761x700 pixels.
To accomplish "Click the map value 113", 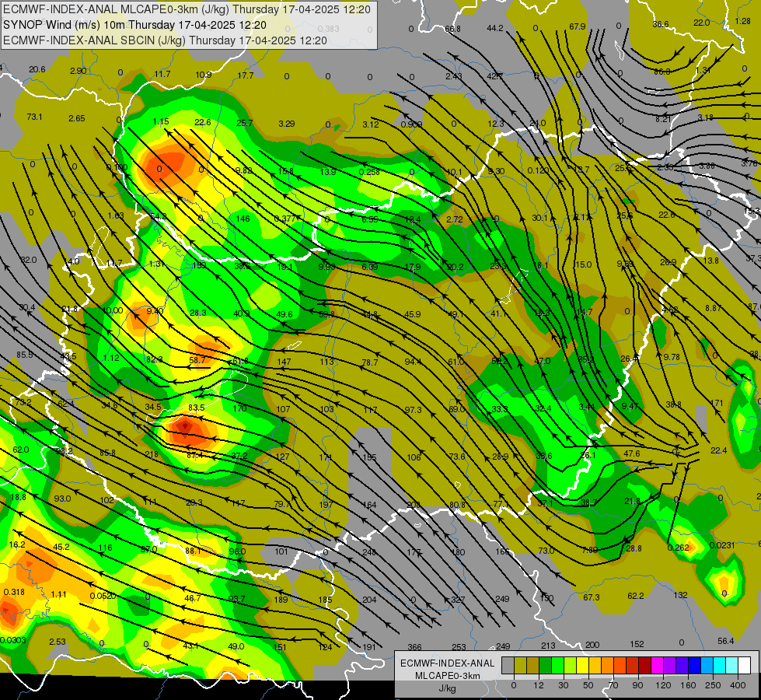I will click(326, 362).
